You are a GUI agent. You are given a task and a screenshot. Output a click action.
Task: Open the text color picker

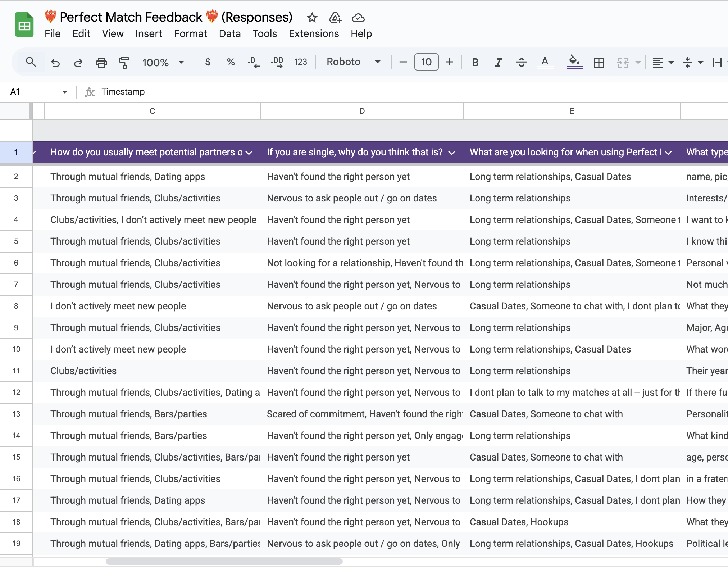click(x=545, y=63)
